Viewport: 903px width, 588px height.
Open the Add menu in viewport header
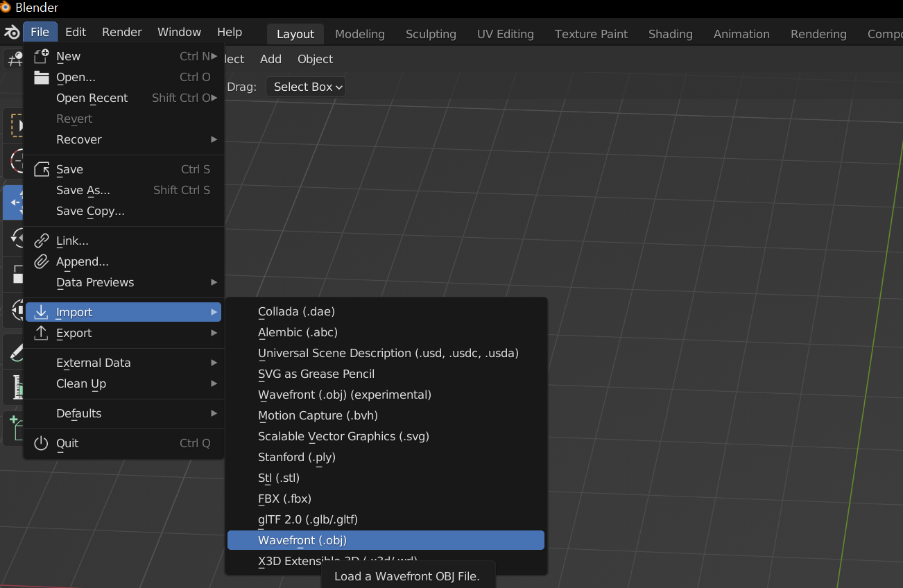270,59
